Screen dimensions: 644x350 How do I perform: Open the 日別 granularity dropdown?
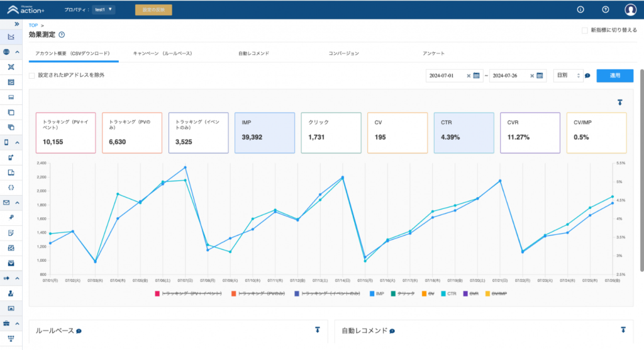568,76
